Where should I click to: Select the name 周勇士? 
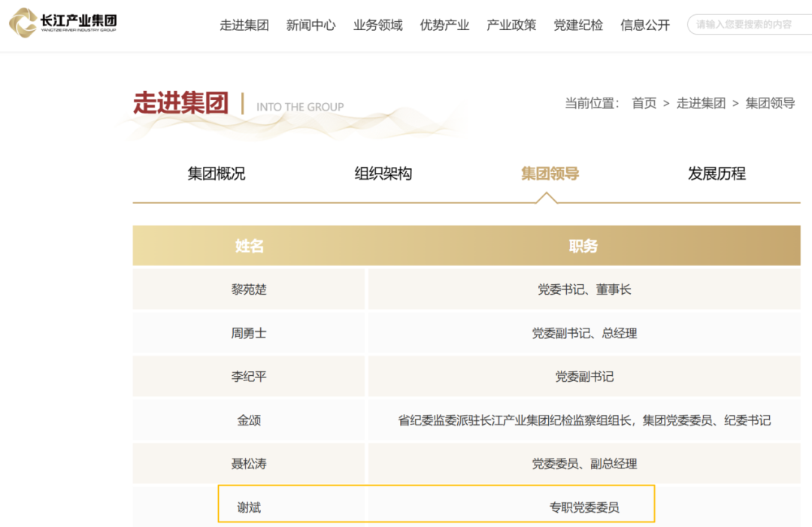249,333
